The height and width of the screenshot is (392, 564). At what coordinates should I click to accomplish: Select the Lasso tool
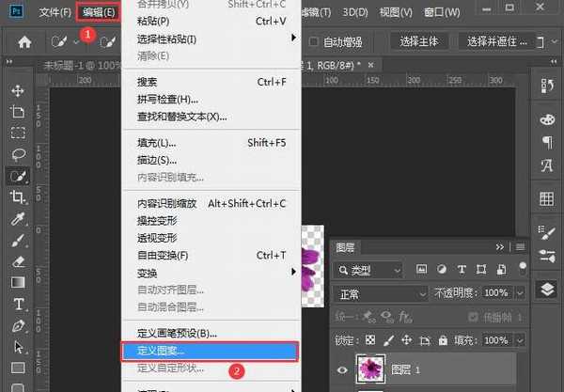pyautogui.click(x=18, y=154)
